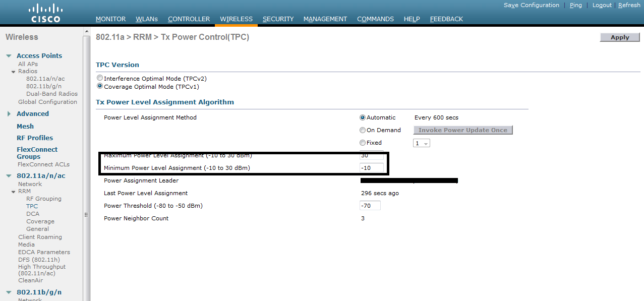Click the Apply button

620,37
